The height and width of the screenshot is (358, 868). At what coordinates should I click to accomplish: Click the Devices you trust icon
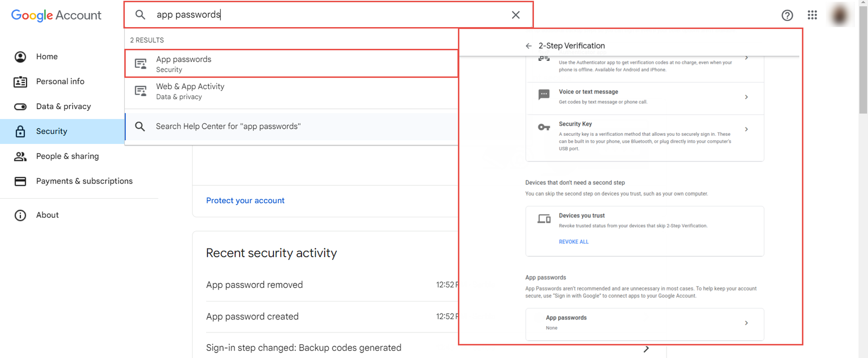pos(544,218)
